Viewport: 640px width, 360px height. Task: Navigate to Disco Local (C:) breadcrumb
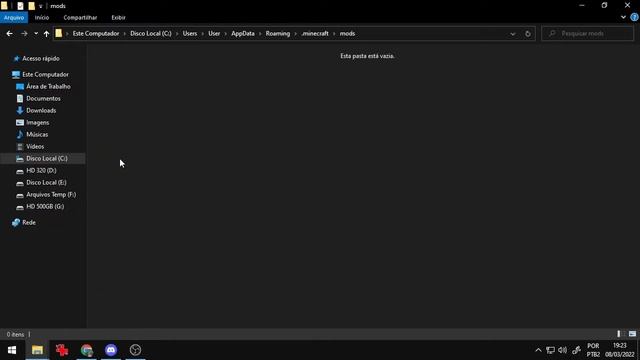coord(151,33)
